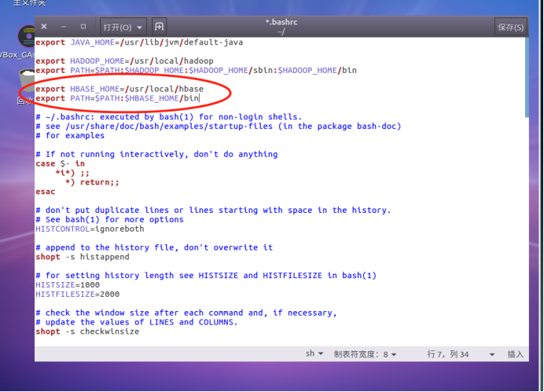This screenshot has width=544, height=392.
Task: Click the new document icon beside Open
Action: pyautogui.click(x=160, y=27)
